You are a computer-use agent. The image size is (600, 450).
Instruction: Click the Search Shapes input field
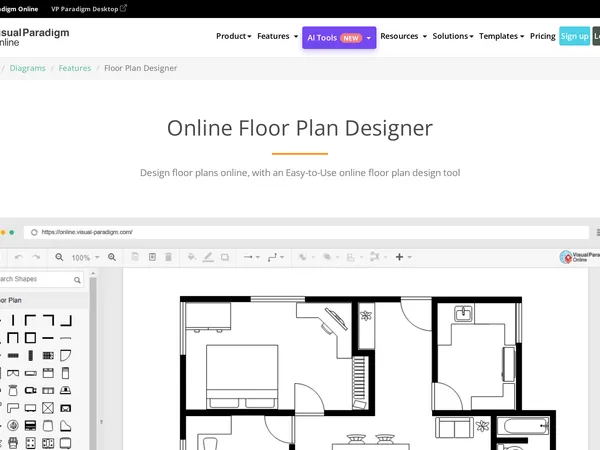[40, 279]
